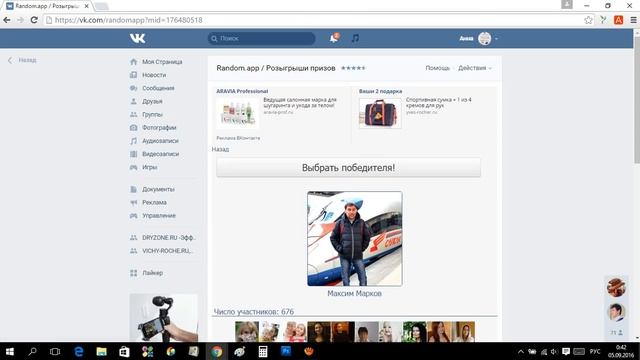
Task: Click the camera gimbal ad image in sidebar
Action: pyautogui.click(x=164, y=318)
